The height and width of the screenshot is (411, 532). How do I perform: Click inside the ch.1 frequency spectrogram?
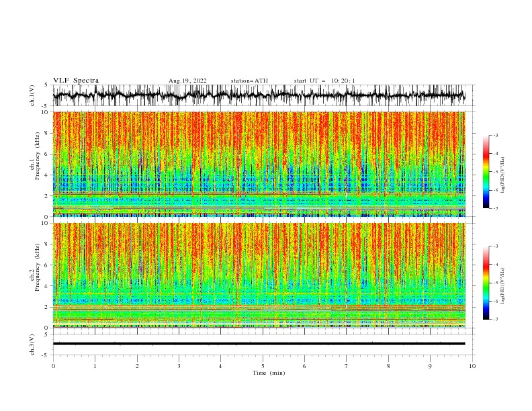(x=259, y=164)
